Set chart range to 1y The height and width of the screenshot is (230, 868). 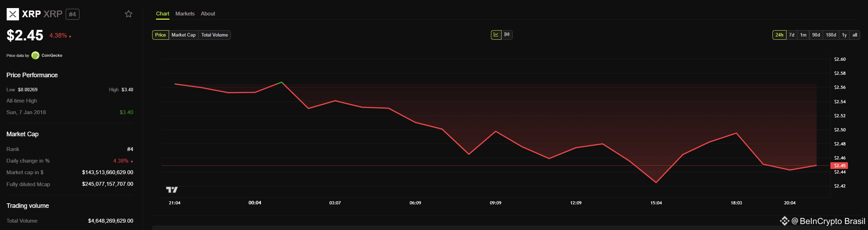[844, 35]
